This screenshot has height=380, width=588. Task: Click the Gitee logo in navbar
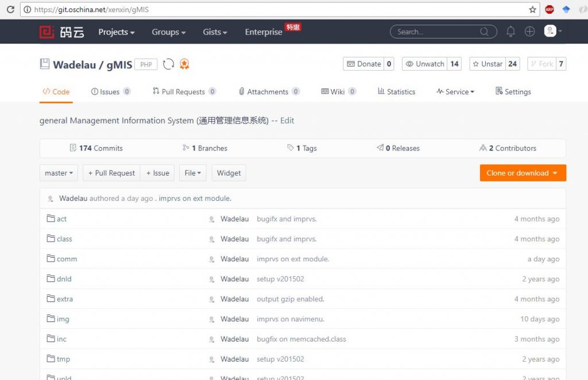[x=62, y=32]
